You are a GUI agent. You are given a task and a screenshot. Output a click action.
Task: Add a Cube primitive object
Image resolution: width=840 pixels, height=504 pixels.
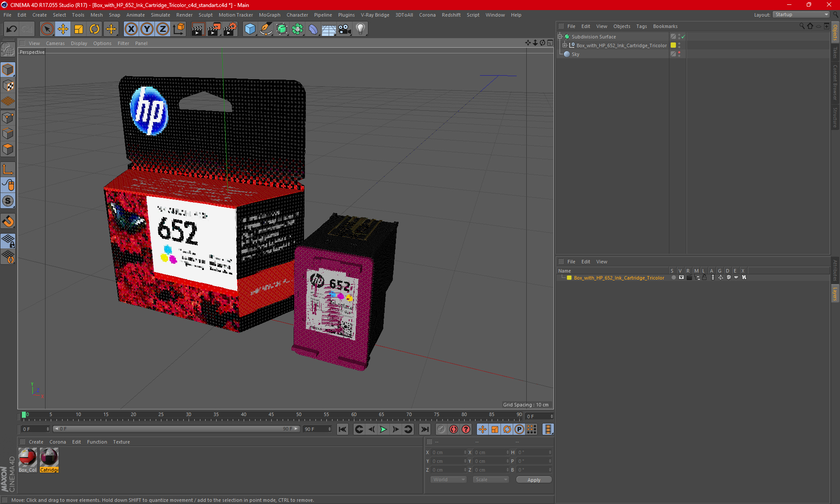coord(250,29)
